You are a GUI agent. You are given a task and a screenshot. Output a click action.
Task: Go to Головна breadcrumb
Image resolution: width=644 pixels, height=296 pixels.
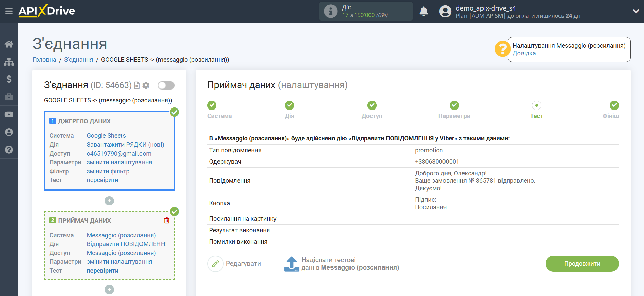(x=44, y=60)
